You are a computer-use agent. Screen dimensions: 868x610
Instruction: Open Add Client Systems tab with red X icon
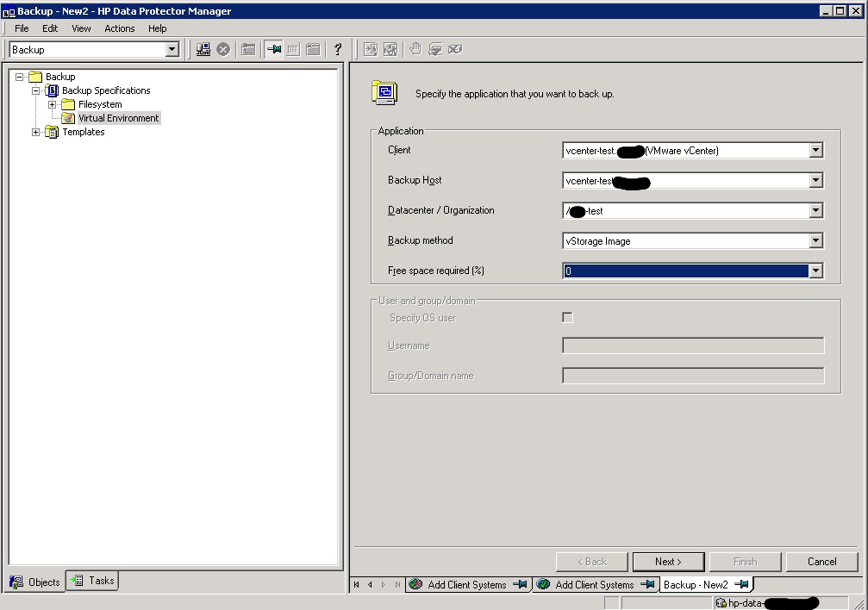(468, 584)
